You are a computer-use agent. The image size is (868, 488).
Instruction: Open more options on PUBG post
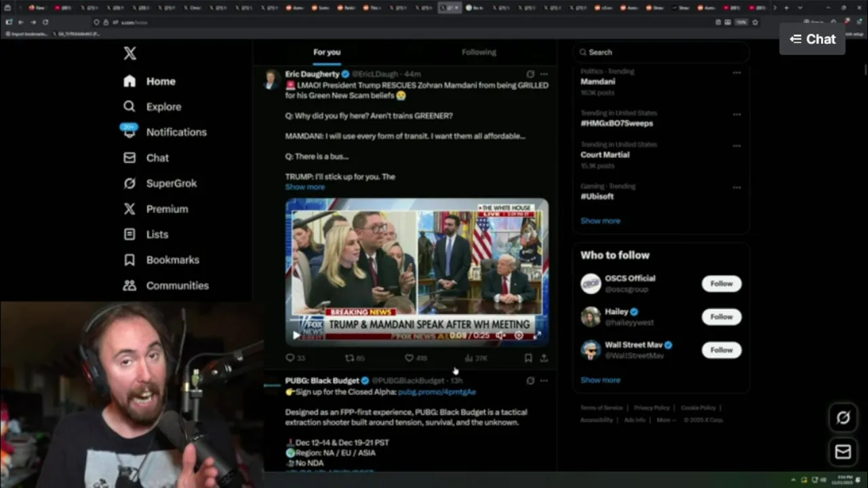tap(544, 381)
